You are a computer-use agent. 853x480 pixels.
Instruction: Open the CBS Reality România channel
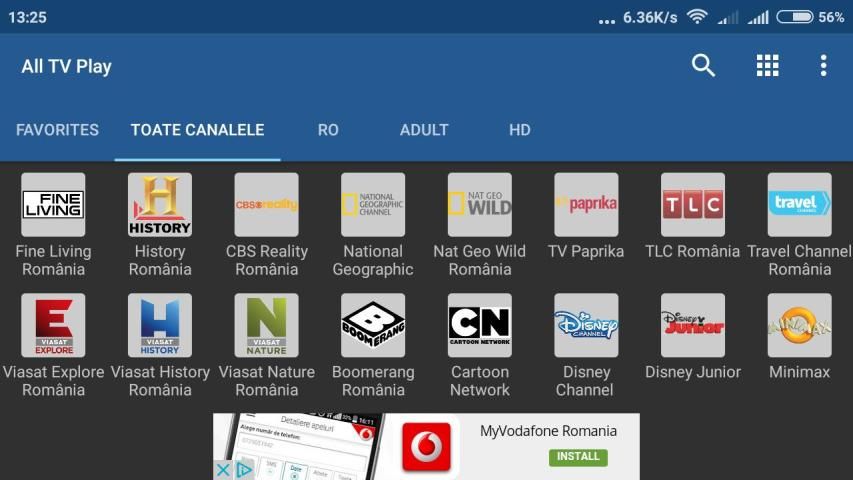[266, 205]
